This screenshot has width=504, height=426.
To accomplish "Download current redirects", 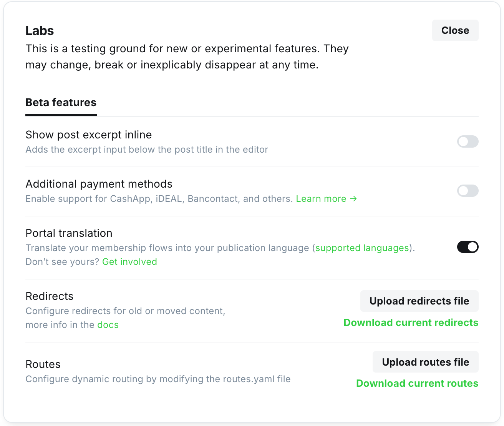I will [411, 323].
